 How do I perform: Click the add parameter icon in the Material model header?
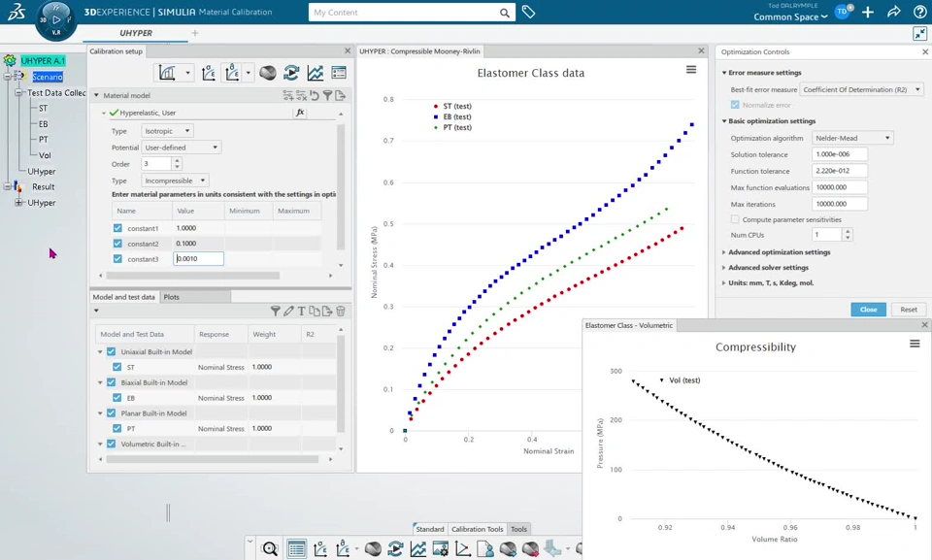click(287, 95)
